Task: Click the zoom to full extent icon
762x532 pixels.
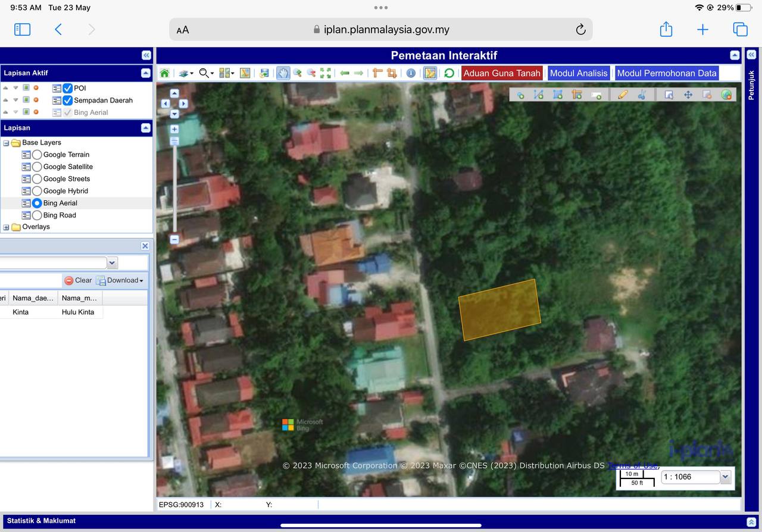Action: tap(326, 73)
